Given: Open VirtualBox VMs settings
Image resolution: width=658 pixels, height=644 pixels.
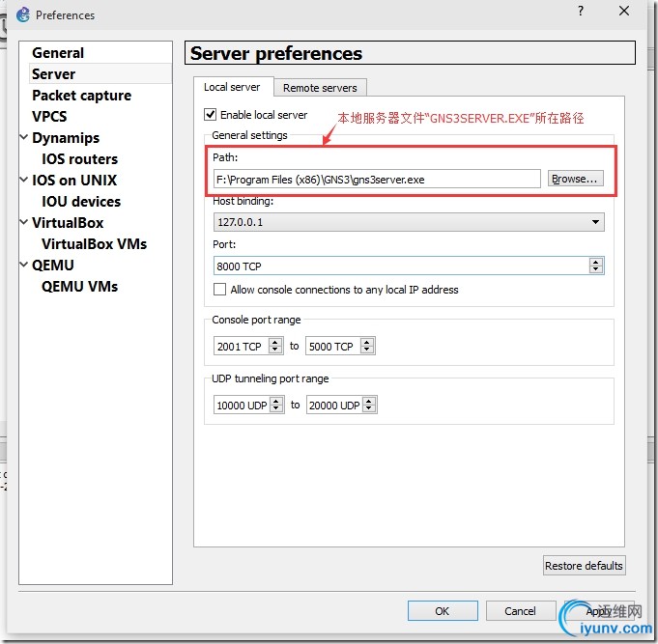Looking at the screenshot, I should pyautogui.click(x=94, y=244).
